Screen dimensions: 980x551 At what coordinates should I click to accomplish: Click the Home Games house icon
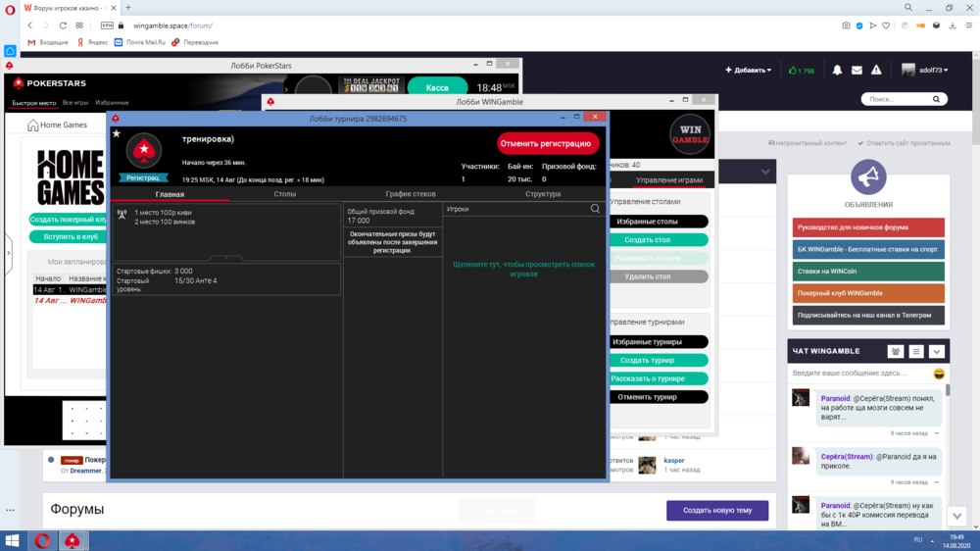32,125
